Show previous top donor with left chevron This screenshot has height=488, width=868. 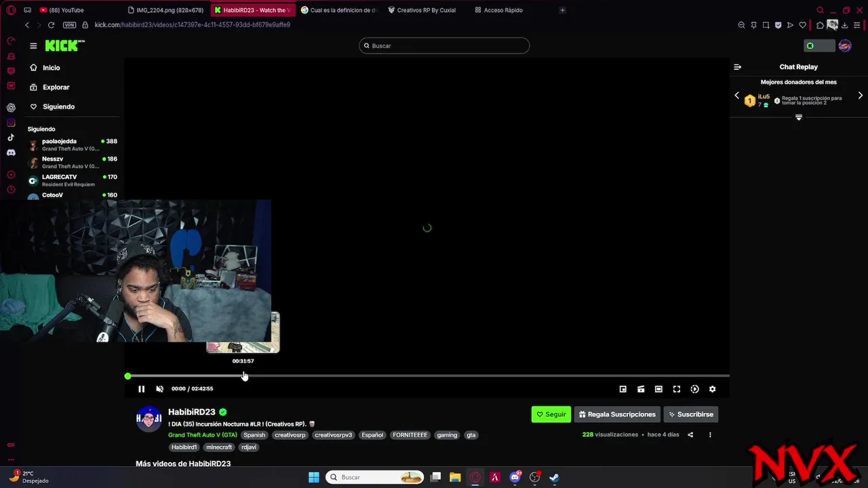pos(737,96)
